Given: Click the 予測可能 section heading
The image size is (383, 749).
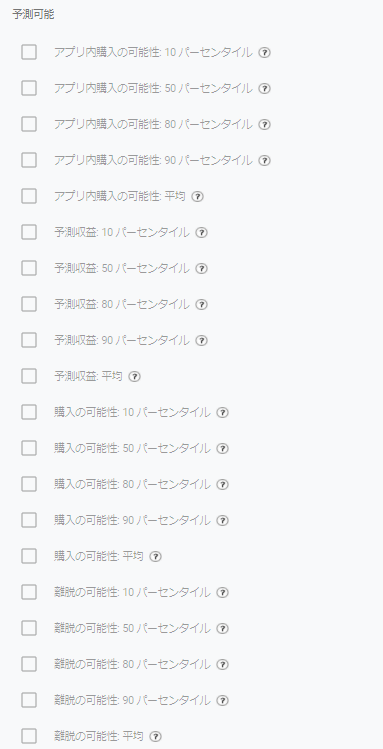Looking at the screenshot, I should (33, 15).
